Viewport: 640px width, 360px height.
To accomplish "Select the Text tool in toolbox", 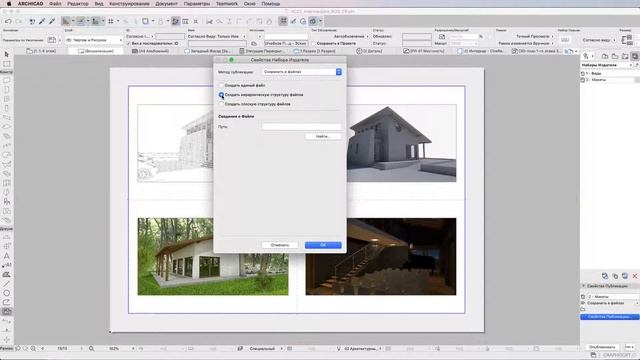I will point(7,256).
